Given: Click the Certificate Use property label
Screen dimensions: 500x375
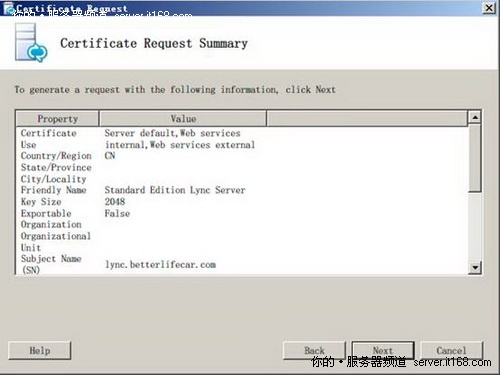Looking at the screenshot, I should (x=49, y=139).
